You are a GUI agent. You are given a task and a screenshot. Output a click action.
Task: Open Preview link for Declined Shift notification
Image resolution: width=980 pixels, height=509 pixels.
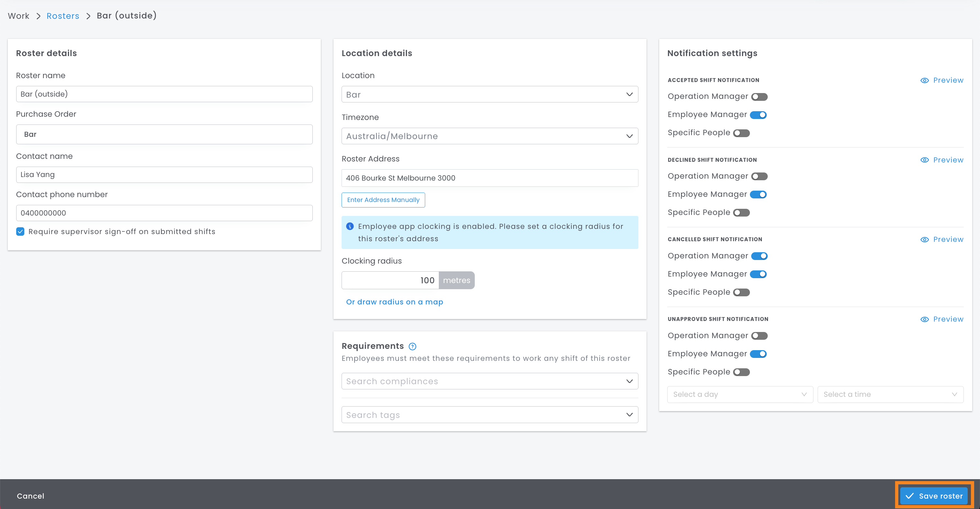(948, 160)
